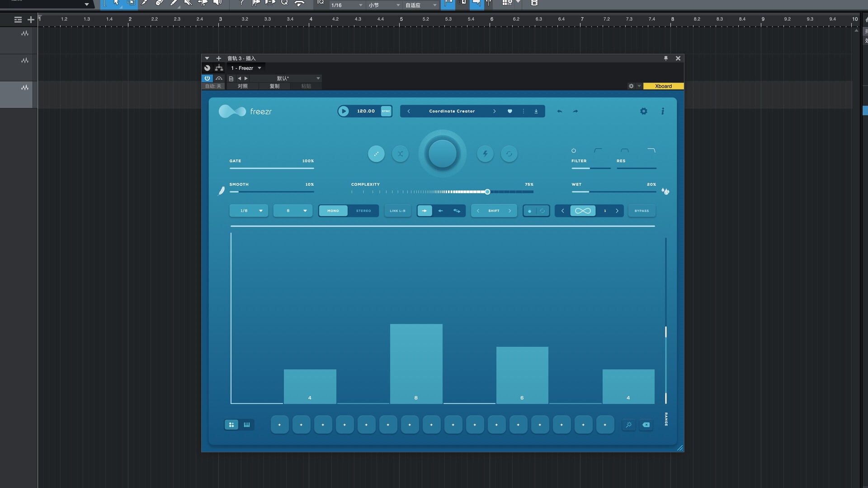This screenshot has width=868, height=488.
Task: Select STEREO mode
Action: [363, 211]
